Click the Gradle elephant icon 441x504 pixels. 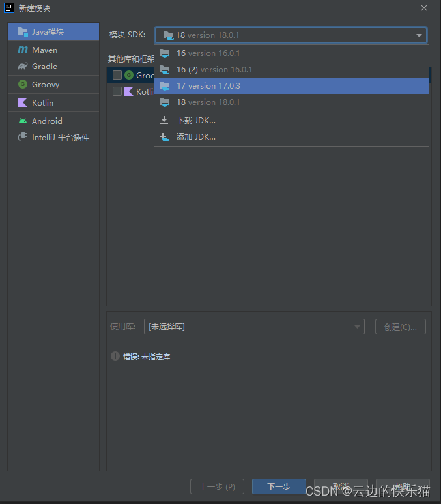point(23,67)
